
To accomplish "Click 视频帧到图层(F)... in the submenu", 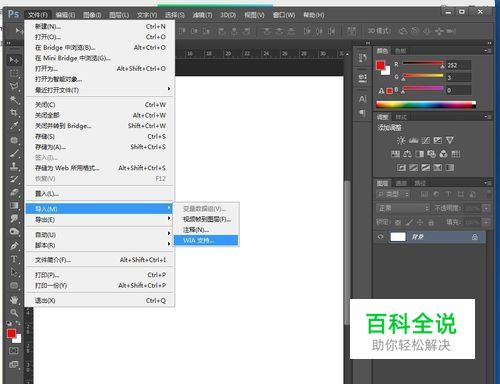I will click(206, 219).
